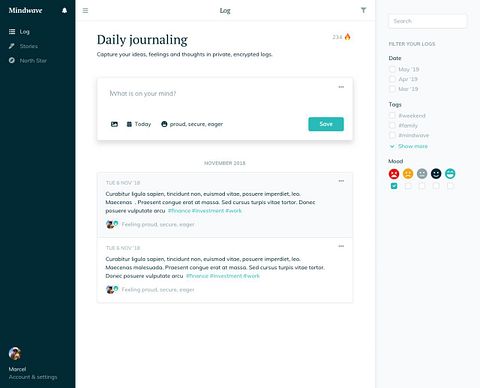Open North Star in sidebar

click(28, 61)
